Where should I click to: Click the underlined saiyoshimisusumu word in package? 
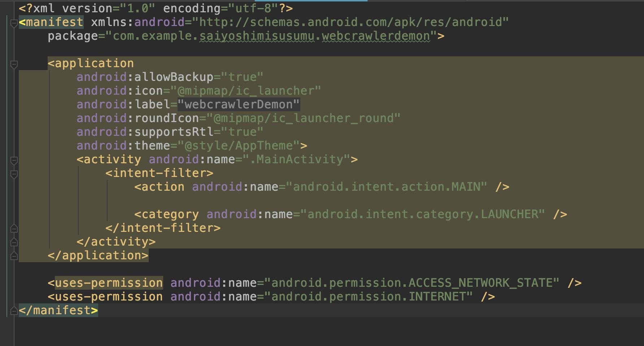click(x=257, y=36)
